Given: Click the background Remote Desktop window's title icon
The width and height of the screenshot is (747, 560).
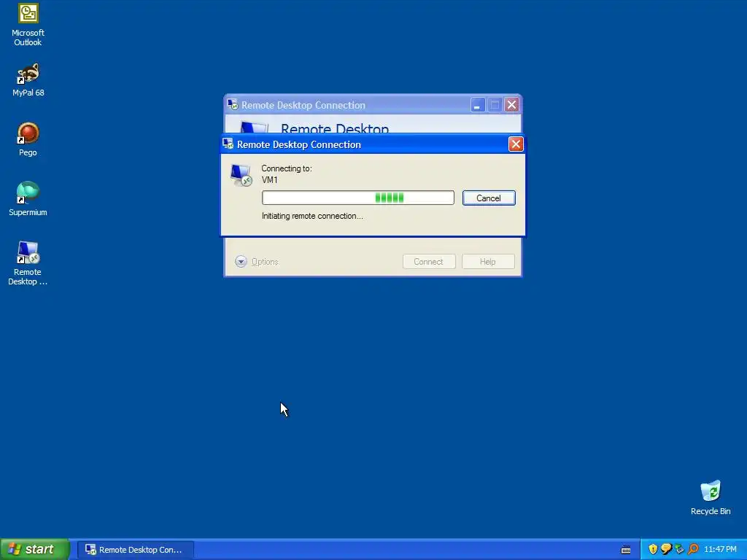Looking at the screenshot, I should pyautogui.click(x=233, y=104).
